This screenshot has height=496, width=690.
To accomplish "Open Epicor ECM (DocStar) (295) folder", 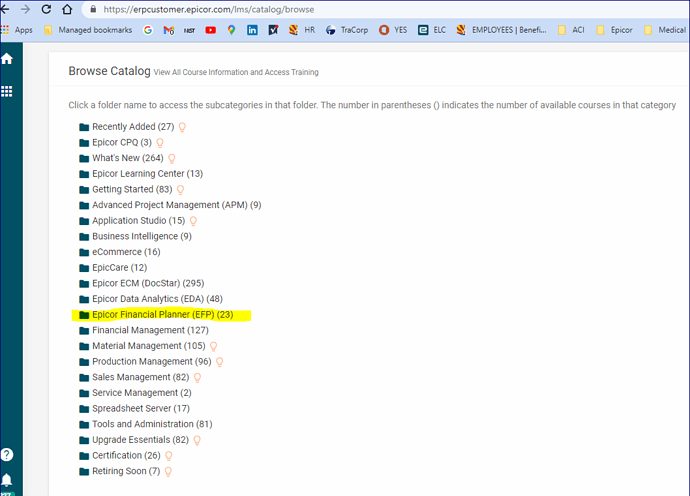I will pos(142,283).
